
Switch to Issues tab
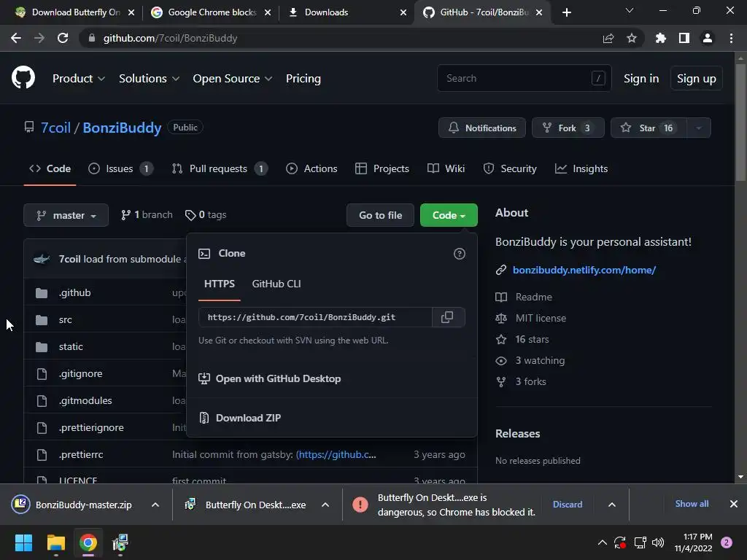pos(121,168)
